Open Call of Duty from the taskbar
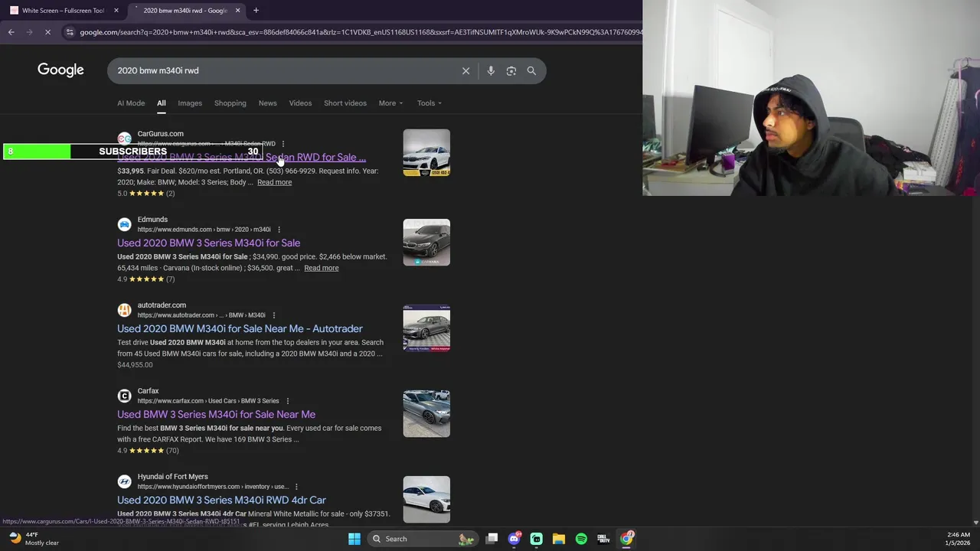Screen dimensions: 980x551 point(603,539)
